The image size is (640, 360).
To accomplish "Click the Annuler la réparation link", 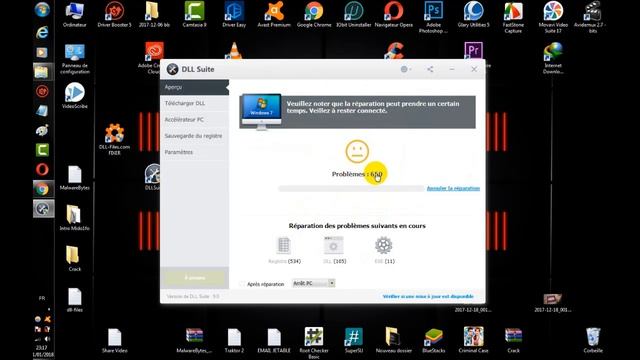I will tap(453, 188).
